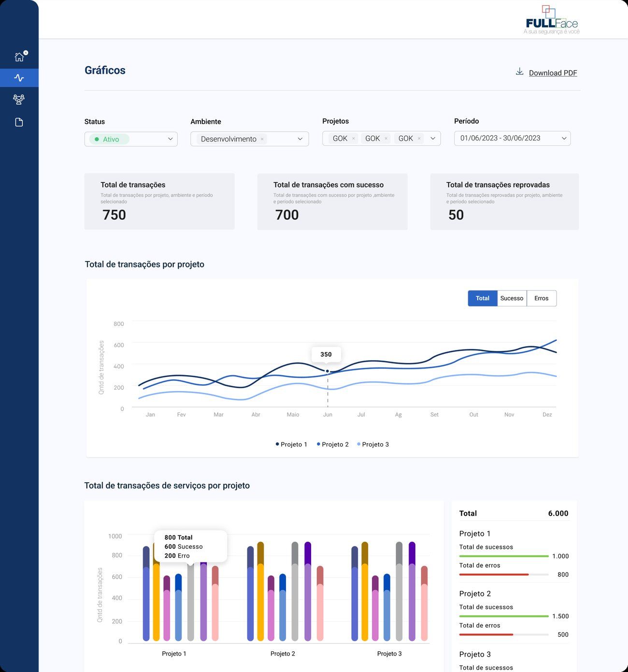Open the users group sidebar icon

click(x=19, y=99)
